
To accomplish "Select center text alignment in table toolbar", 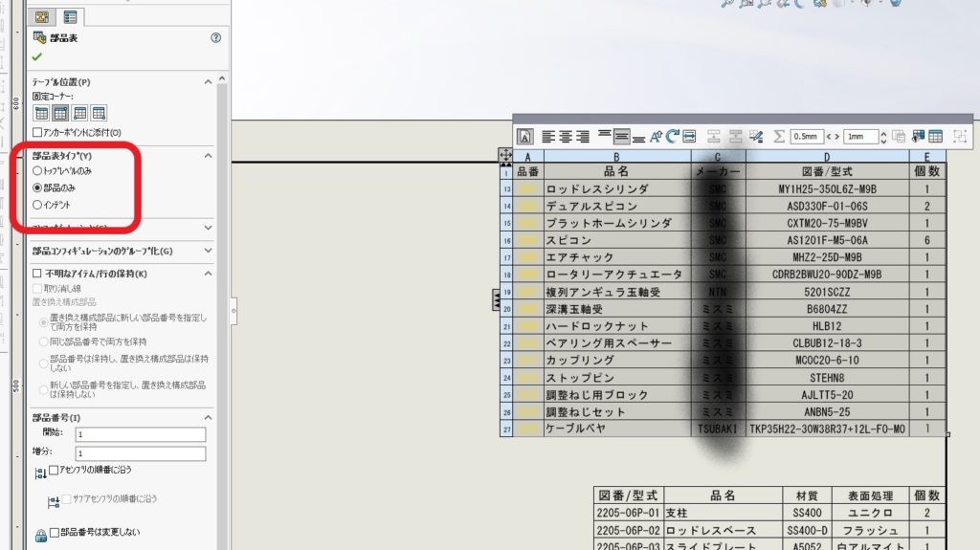I will click(566, 137).
